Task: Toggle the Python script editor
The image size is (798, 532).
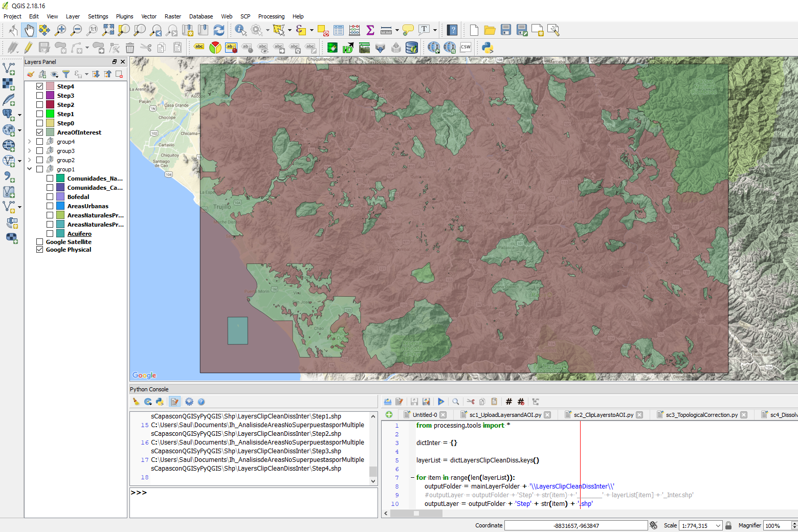Action: (175, 402)
